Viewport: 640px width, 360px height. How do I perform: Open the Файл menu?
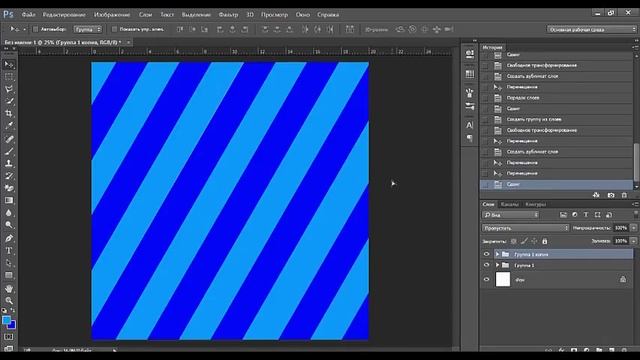tap(28, 15)
